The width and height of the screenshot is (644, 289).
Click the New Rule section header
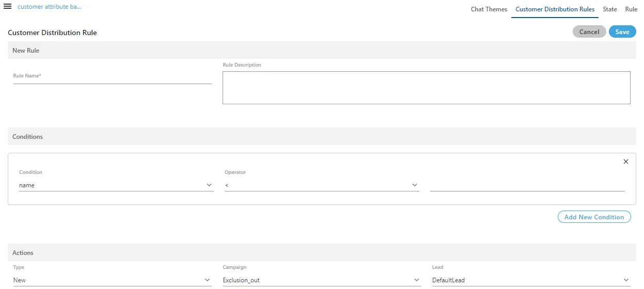click(322, 51)
